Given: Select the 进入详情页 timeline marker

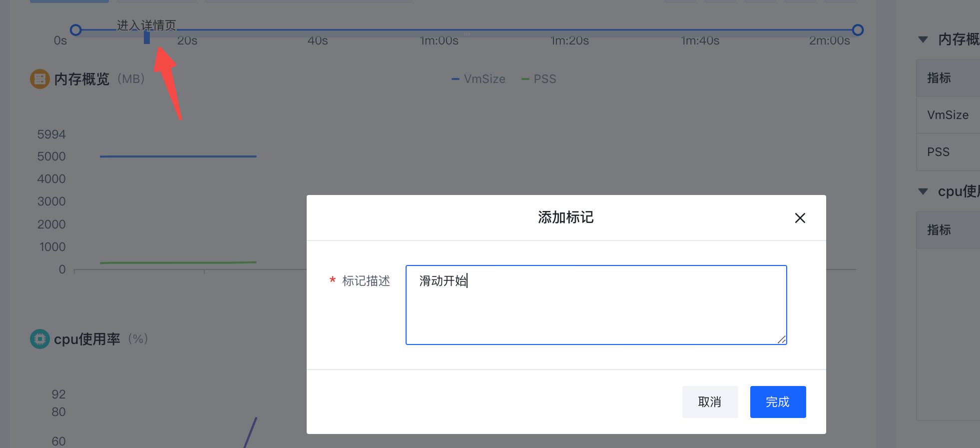Looking at the screenshot, I should pos(147,37).
